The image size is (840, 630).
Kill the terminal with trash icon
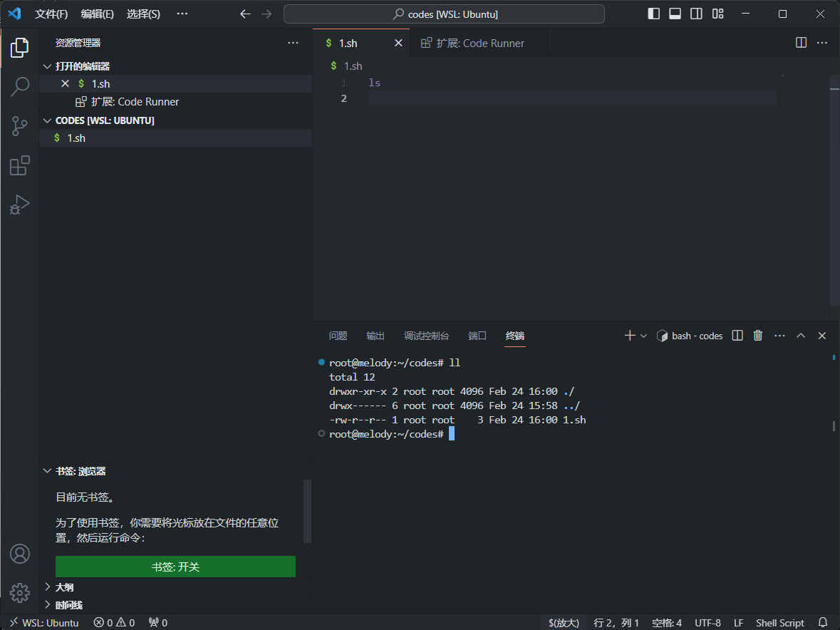pos(758,336)
